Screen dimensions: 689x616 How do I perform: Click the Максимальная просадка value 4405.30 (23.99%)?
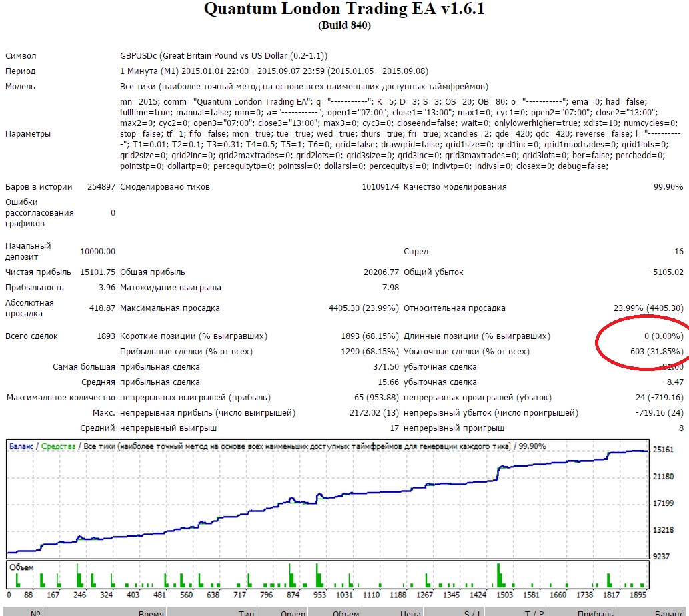click(x=364, y=308)
